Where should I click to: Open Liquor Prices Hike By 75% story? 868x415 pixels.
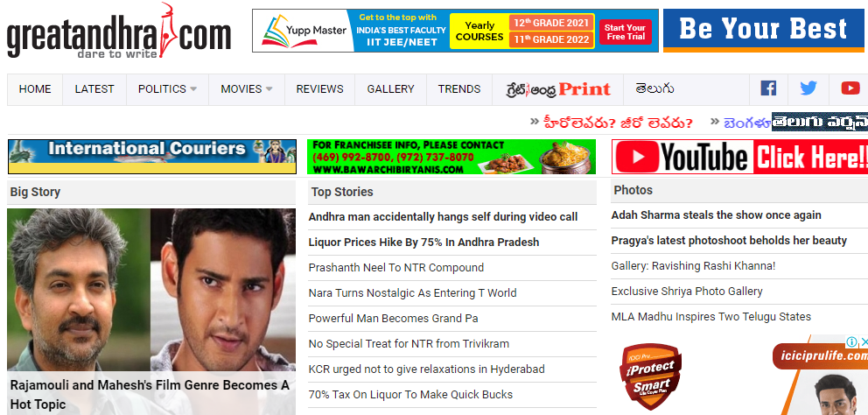point(423,243)
